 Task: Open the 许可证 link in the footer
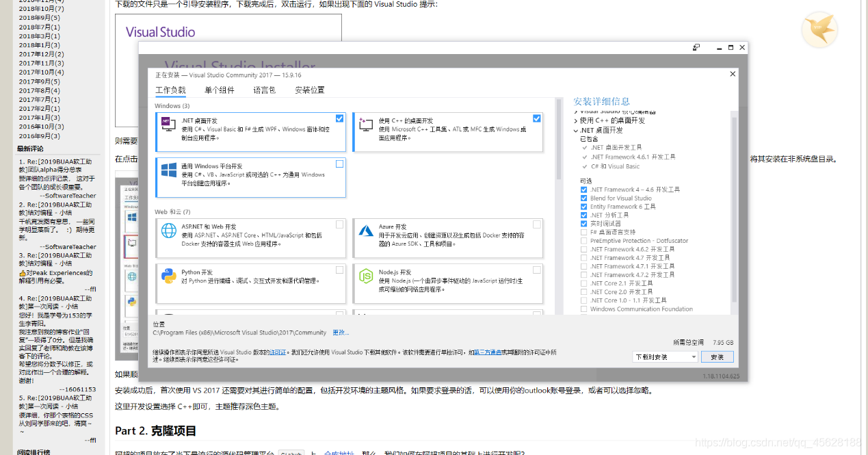click(x=277, y=352)
